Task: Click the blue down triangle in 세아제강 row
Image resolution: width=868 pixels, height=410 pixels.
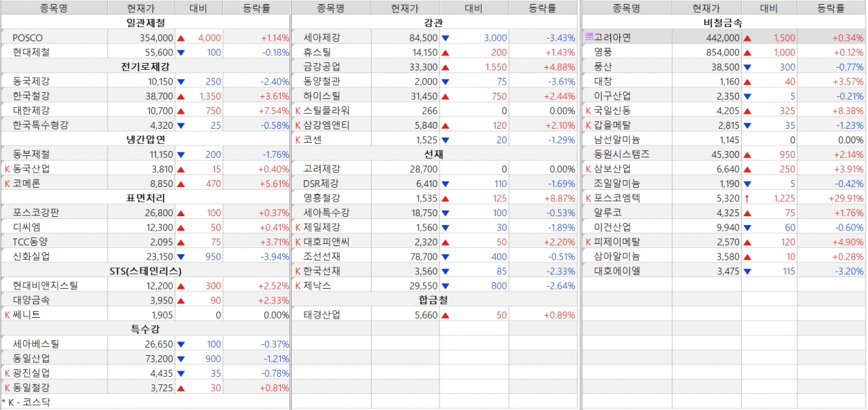Action: (x=446, y=38)
